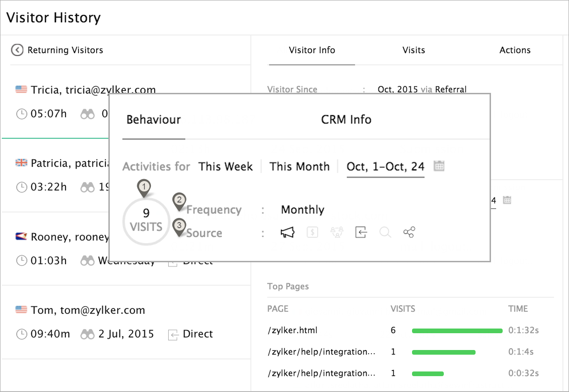Click the numbered marker 1 pin
This screenshot has width=569, height=392.
[x=145, y=188]
